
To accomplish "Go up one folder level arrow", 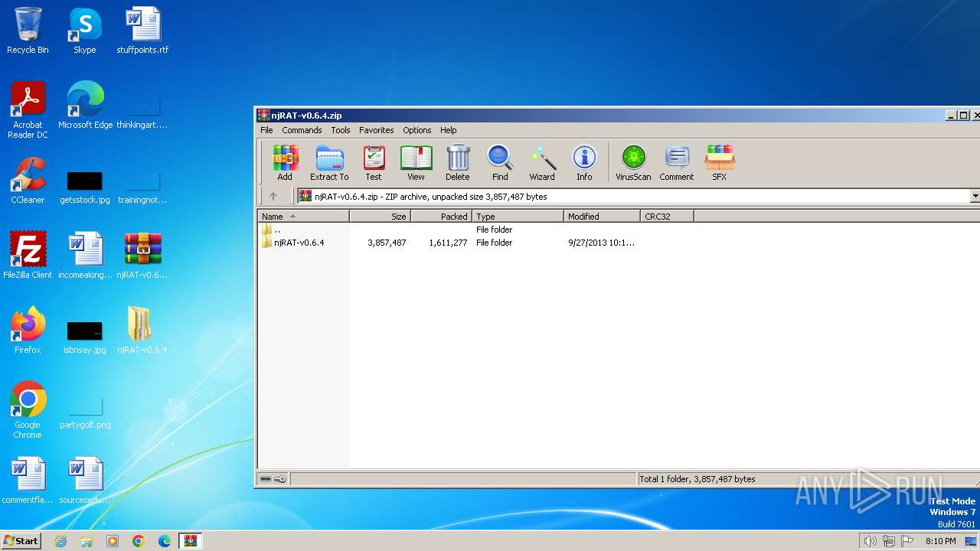I will (273, 197).
